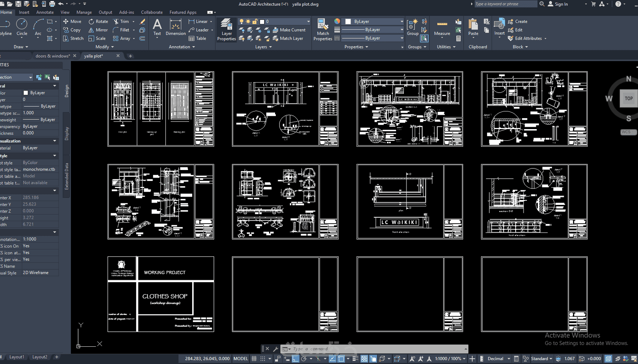Click the Erase tool icon
This screenshot has width=638, height=364.
[142, 21]
